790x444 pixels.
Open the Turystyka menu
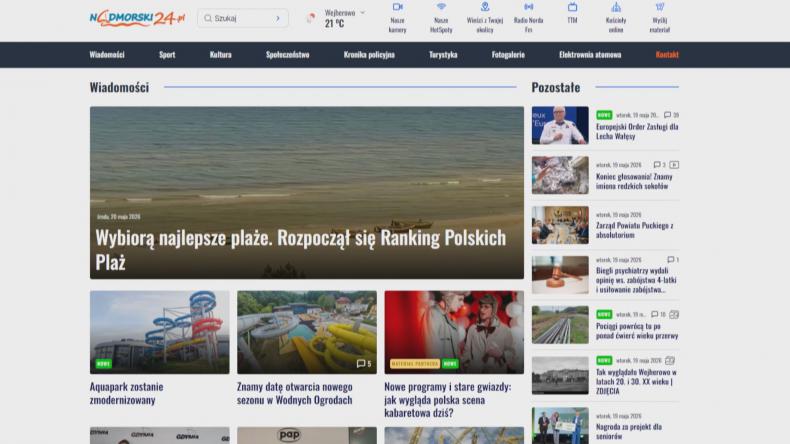pyautogui.click(x=443, y=54)
